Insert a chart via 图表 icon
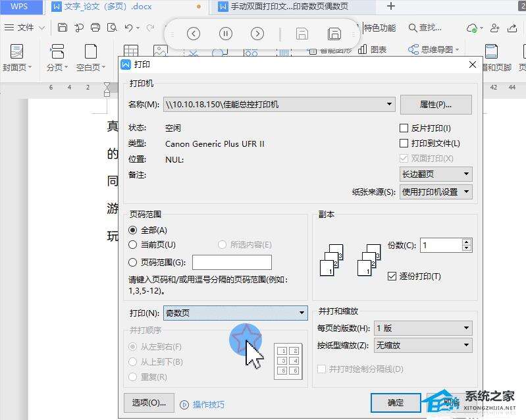Image resolution: width=526 pixels, height=420 pixels. click(x=373, y=49)
